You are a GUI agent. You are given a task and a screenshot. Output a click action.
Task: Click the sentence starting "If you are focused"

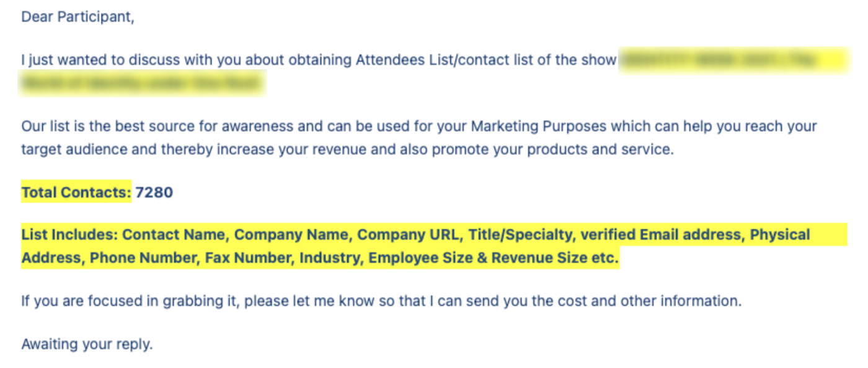click(x=381, y=302)
